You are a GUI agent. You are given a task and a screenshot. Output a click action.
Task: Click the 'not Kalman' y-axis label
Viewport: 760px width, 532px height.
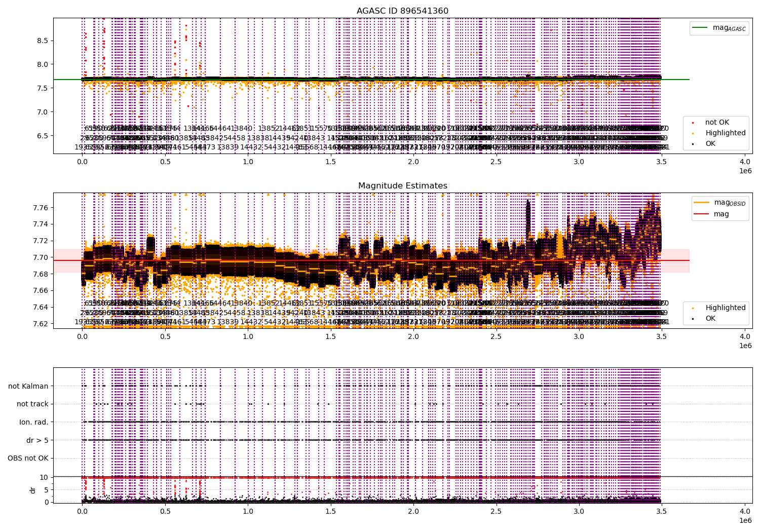click(28, 386)
